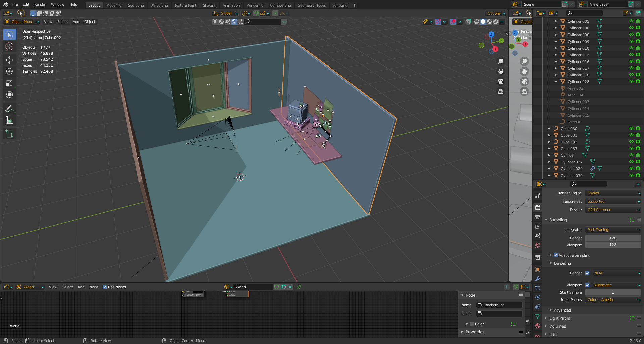Adjust the Start Sample value field

pos(613,292)
